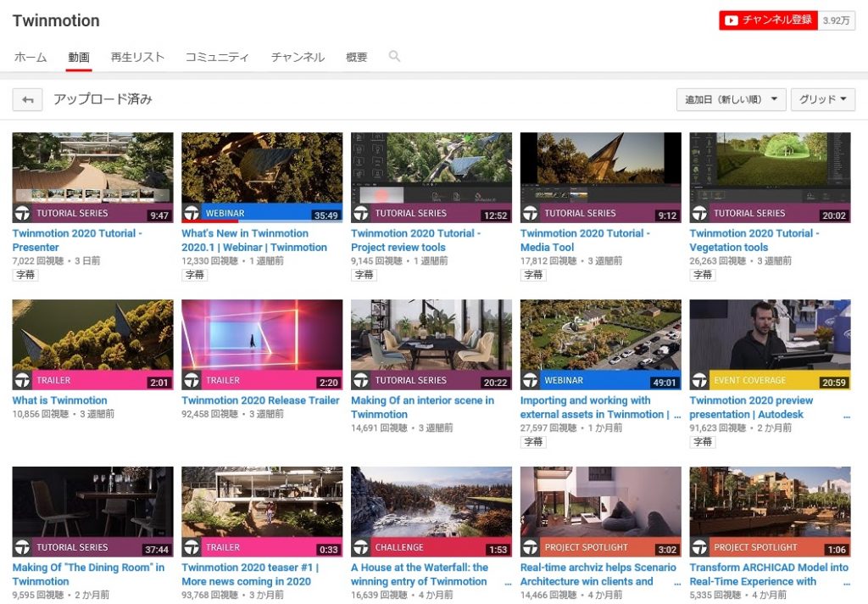Open the 49:01 webinar thumbnail
Screen dimensions: 868x604
pos(601,344)
